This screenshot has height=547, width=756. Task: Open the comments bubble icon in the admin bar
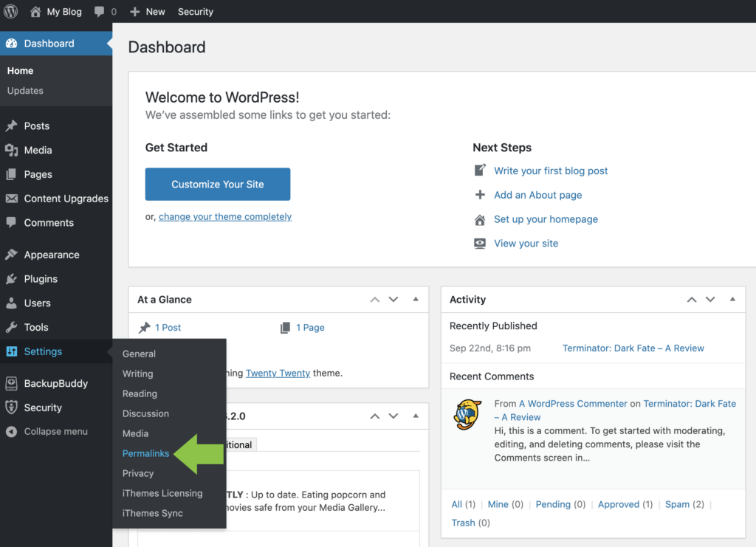99,12
